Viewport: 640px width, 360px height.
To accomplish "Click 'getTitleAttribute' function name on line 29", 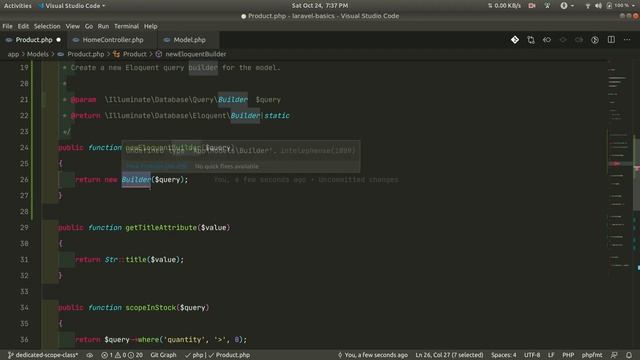I will pyautogui.click(x=161, y=228).
